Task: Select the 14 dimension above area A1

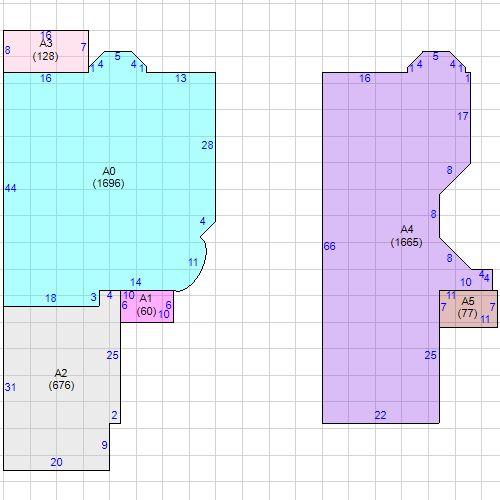Action: coord(136,282)
